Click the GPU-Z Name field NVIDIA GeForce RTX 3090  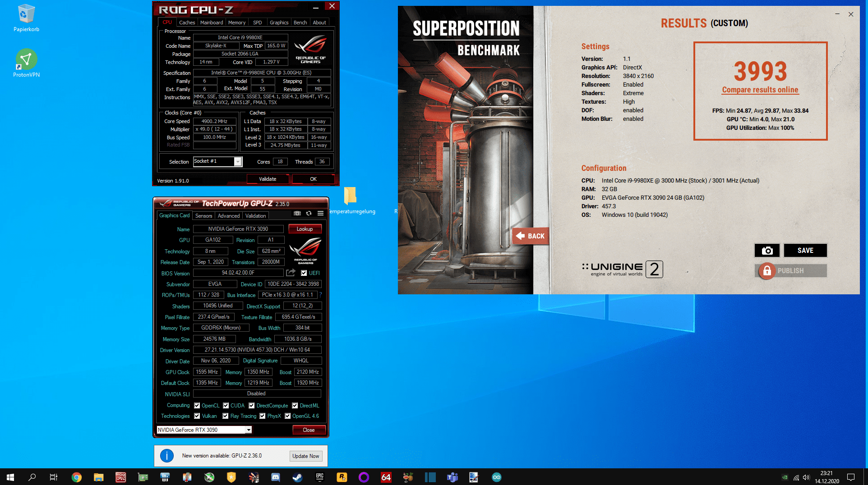(238, 229)
